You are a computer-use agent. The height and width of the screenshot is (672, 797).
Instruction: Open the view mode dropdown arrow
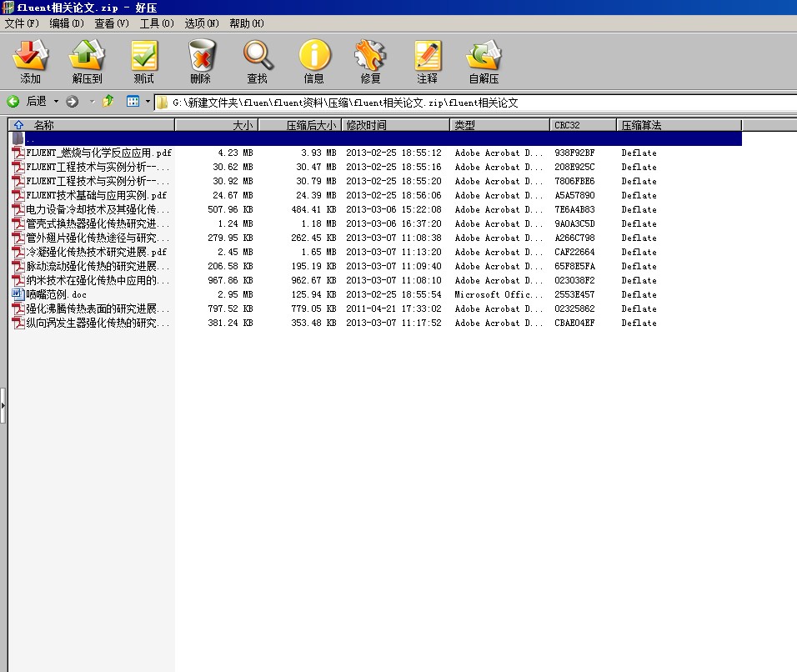[x=148, y=102]
